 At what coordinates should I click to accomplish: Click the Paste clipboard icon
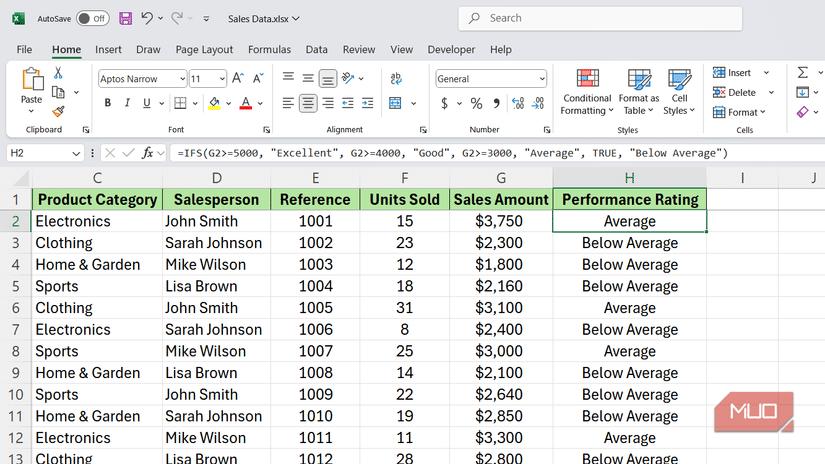[32, 80]
